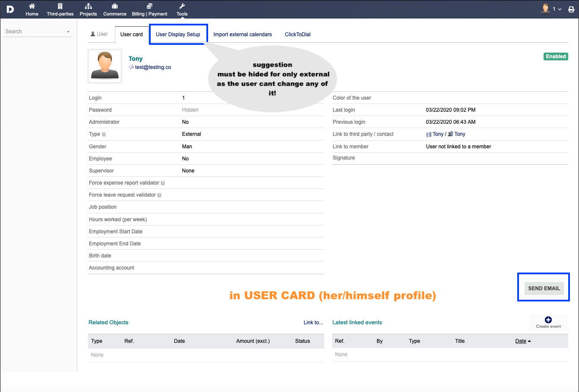Viewport: 579px width, 392px height.
Task: Open the Third-parties building icon
Action: (x=60, y=6)
